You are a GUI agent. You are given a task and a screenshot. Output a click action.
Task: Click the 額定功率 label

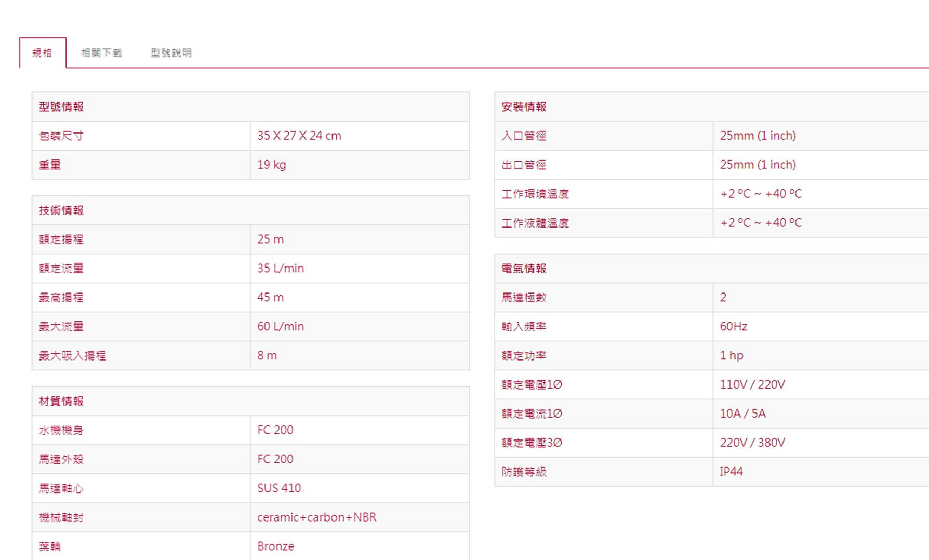(x=524, y=356)
